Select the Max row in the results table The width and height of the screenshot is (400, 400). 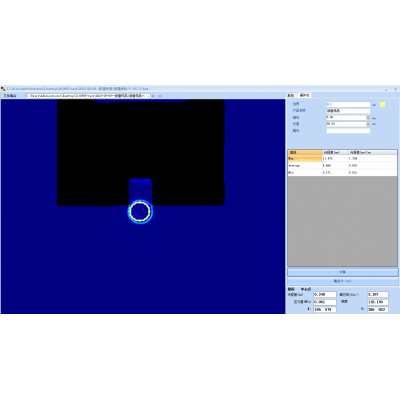point(343,159)
